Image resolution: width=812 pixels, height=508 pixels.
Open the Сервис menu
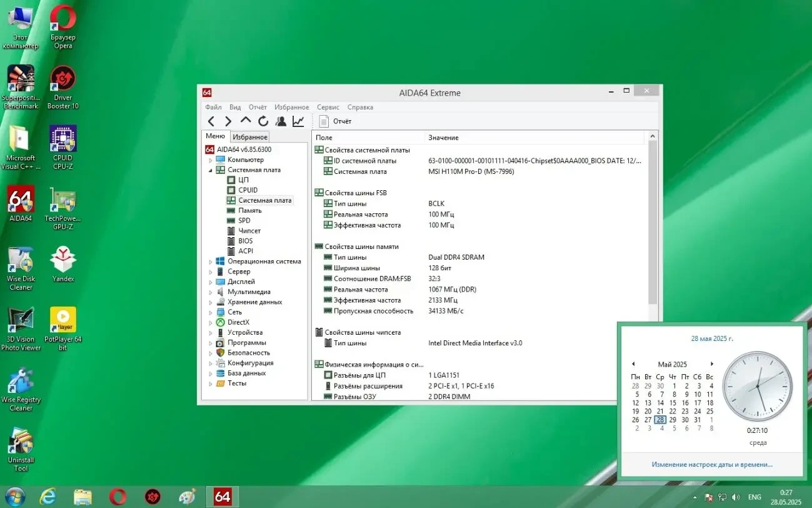point(328,107)
